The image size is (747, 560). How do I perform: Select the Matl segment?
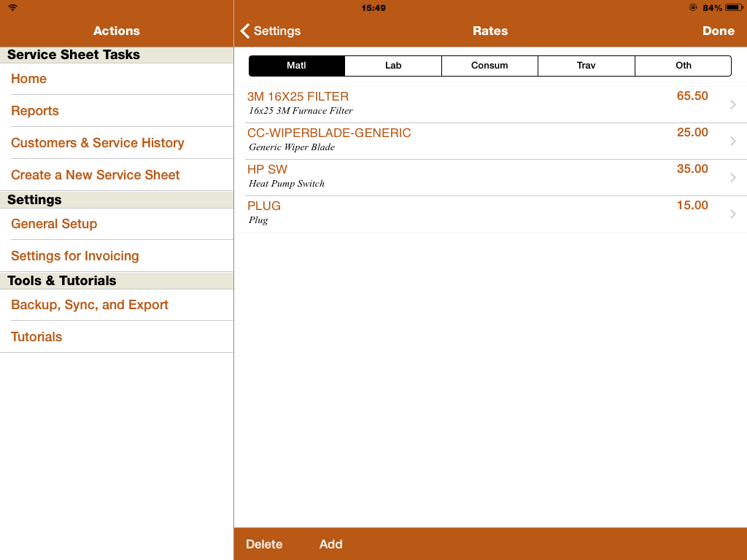click(296, 66)
